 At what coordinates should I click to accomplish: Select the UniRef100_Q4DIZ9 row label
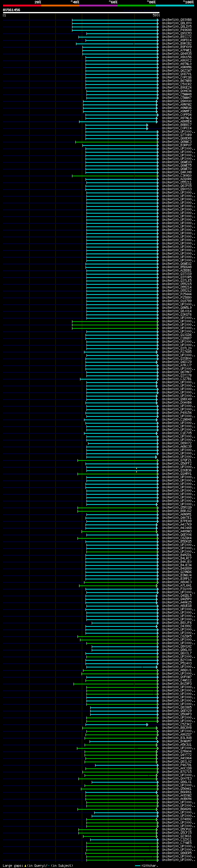click(177, 362)
